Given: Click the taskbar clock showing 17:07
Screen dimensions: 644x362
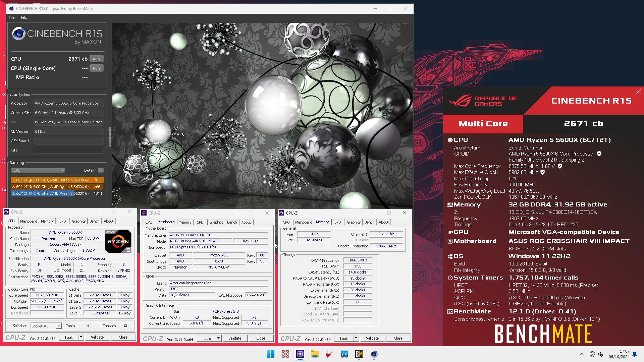Looking at the screenshot, I should pos(619,354).
